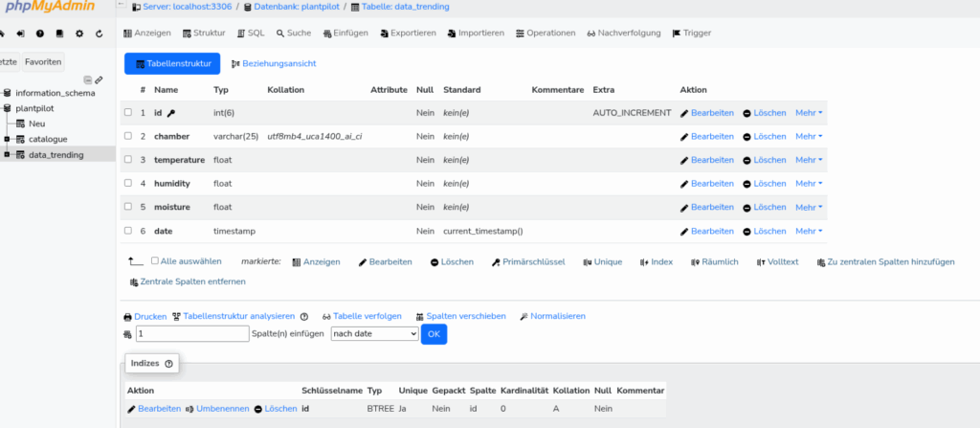The height and width of the screenshot is (428, 980).
Task: Open the 'nach date' position dropdown
Action: coord(374,334)
